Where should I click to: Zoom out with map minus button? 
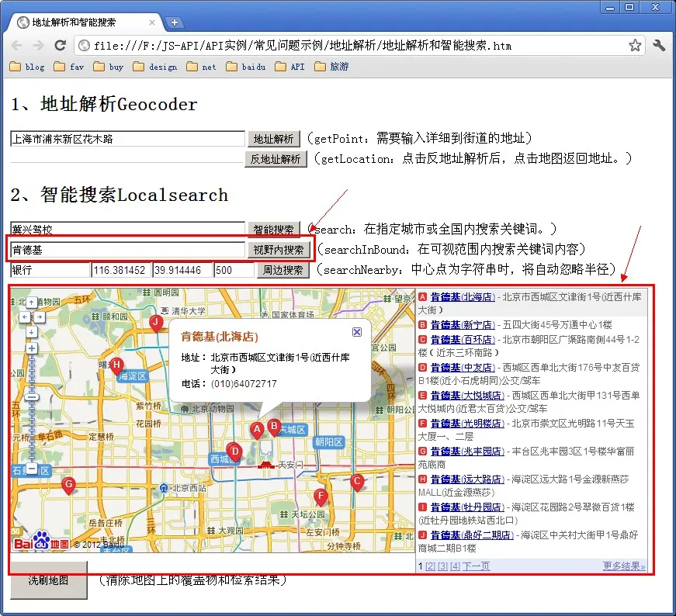pos(32,469)
